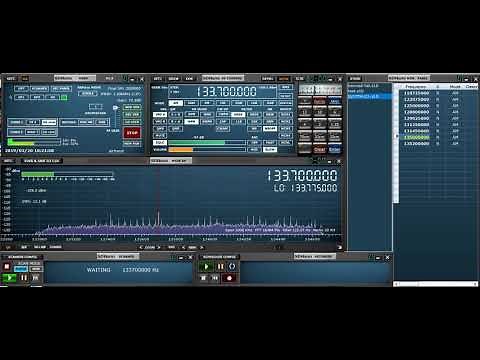Viewport: 480px width, 360px height.
Task: Start scanning with the green play button
Action: tap(9, 278)
